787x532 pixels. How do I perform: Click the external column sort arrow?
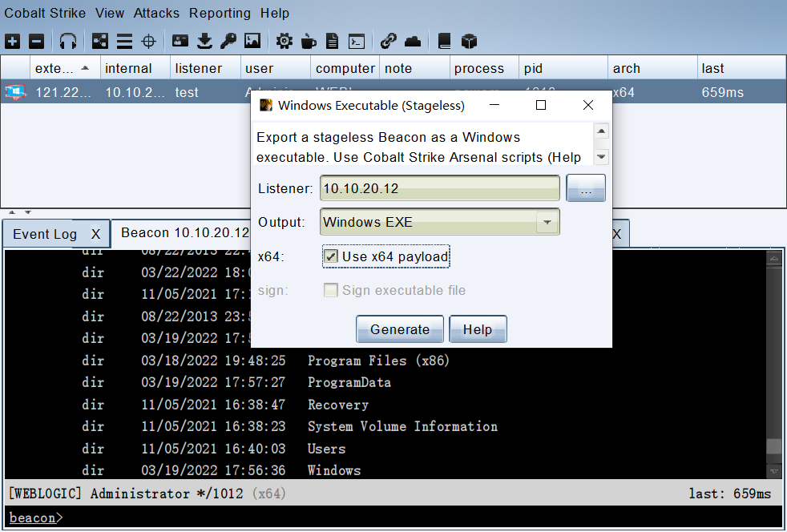pos(85,68)
